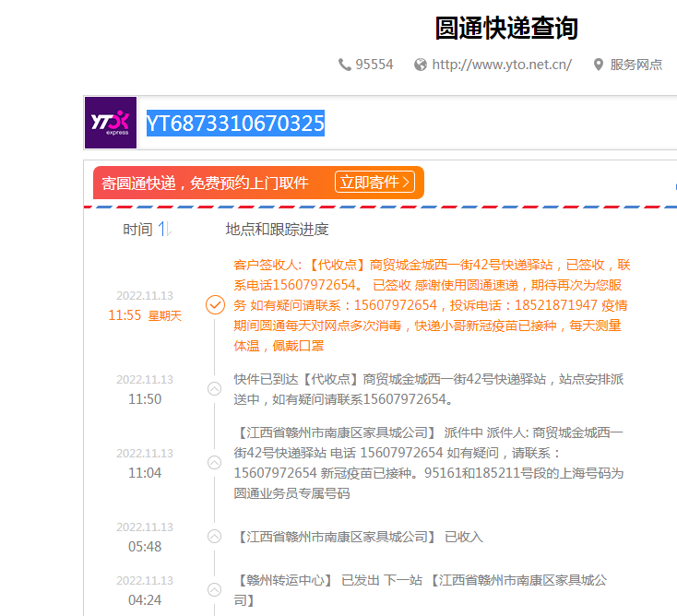The width and height of the screenshot is (677, 616).
Task: Open the 服务网点 link
Action: click(635, 65)
